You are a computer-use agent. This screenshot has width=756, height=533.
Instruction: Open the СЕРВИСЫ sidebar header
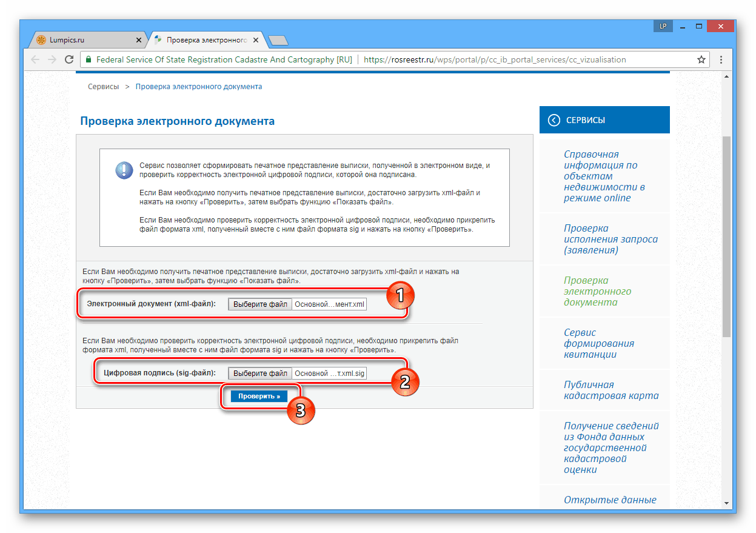click(x=604, y=120)
